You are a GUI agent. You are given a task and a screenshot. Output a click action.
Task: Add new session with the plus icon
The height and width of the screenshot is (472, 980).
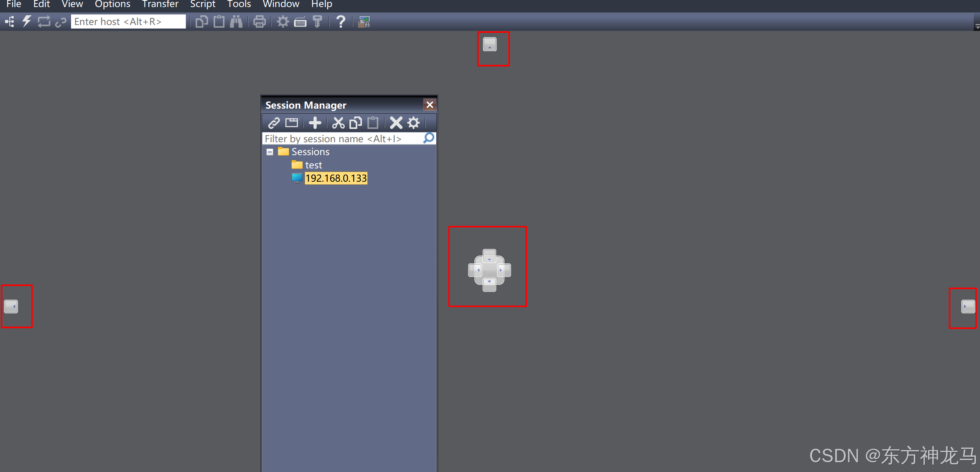[315, 123]
